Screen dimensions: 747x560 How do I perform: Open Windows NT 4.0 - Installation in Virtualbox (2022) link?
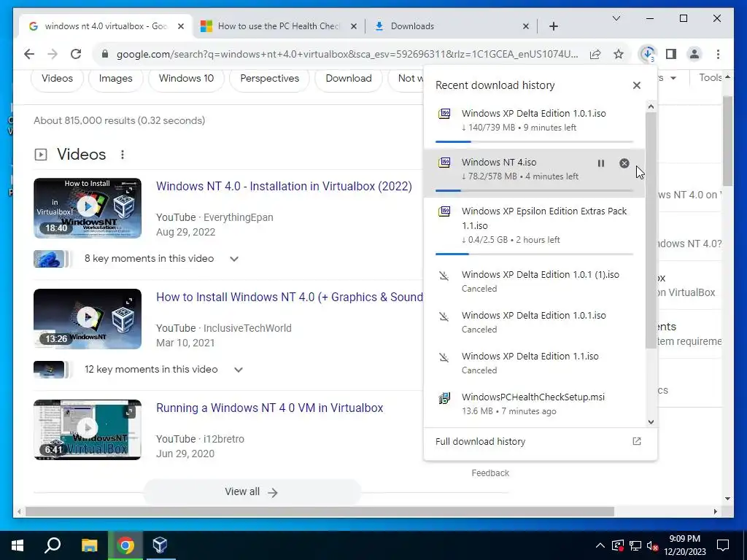(284, 186)
